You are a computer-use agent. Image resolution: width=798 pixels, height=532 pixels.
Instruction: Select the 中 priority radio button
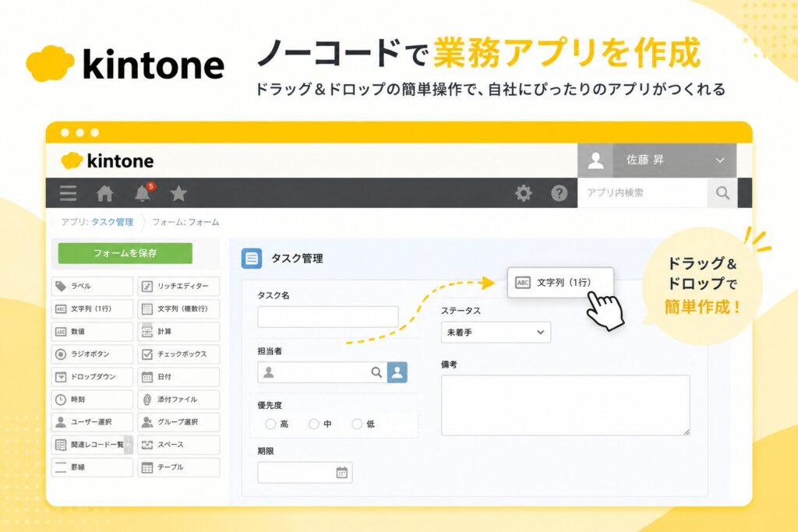click(314, 424)
